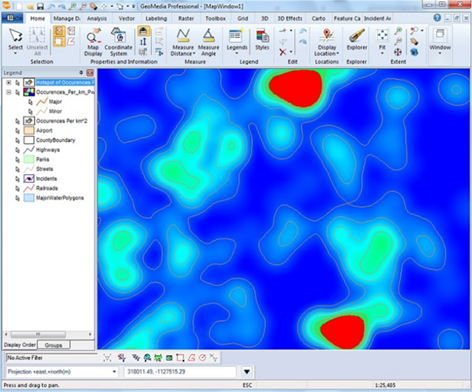Open Map Display properties
Screen dimensions: 472x392
[x=93, y=42]
